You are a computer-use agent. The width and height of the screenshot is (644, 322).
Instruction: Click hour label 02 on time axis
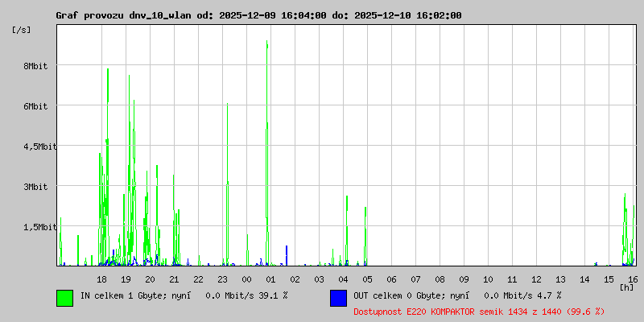pyautogui.click(x=295, y=279)
